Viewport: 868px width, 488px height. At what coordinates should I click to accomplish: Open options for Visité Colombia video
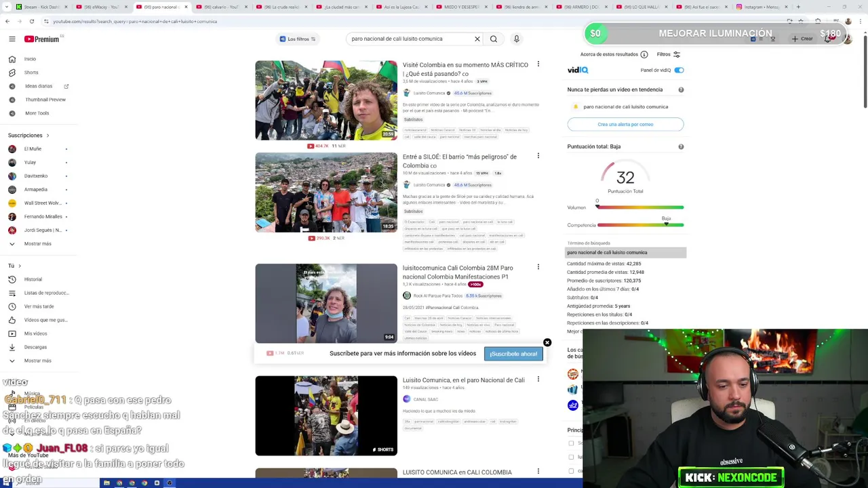point(538,64)
